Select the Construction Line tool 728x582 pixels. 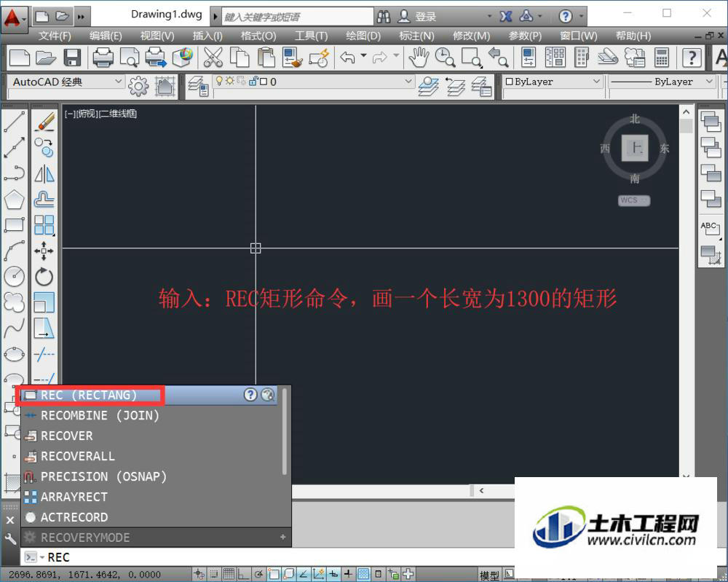click(14, 147)
